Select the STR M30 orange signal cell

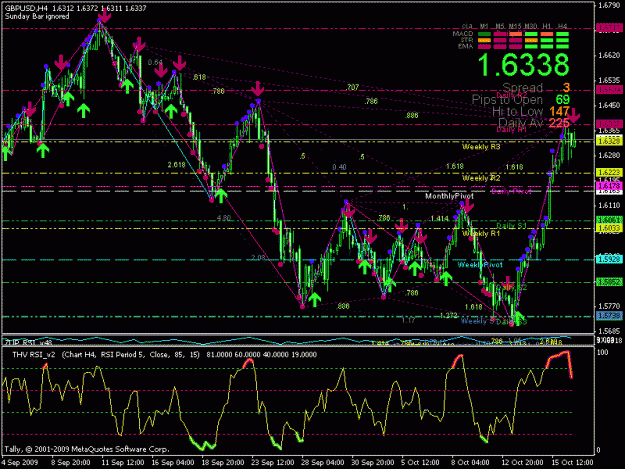pyautogui.click(x=531, y=40)
